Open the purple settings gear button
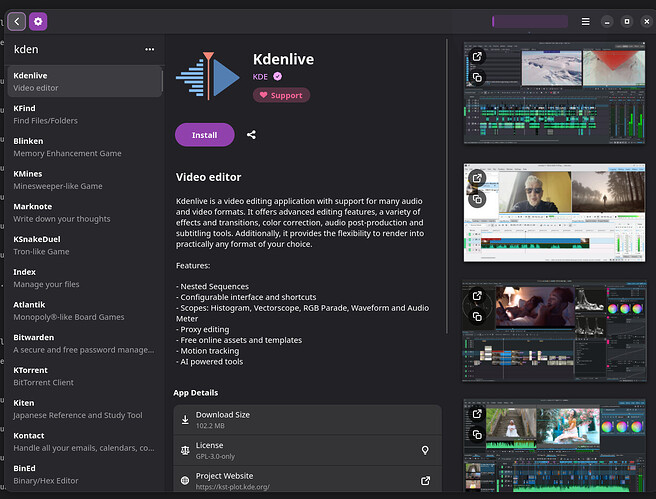Screen dimensions: 656x499 coord(38,21)
